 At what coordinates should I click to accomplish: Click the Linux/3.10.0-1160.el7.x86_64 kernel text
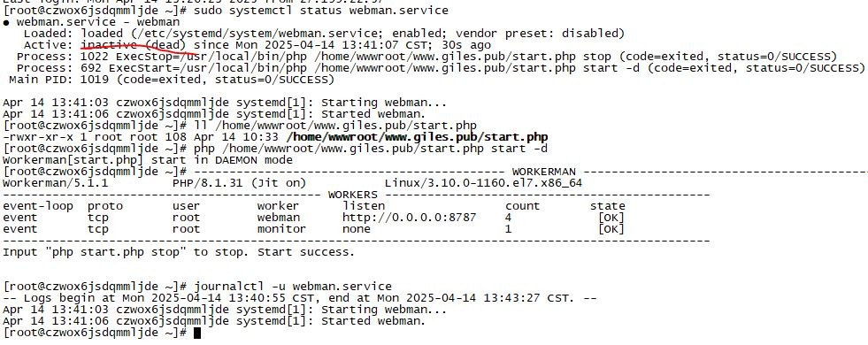tap(483, 183)
